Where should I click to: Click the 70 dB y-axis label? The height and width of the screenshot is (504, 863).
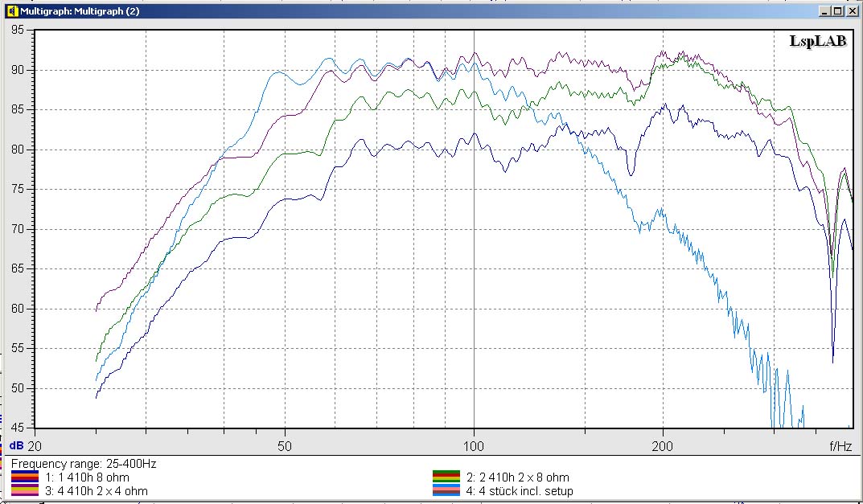(x=18, y=229)
